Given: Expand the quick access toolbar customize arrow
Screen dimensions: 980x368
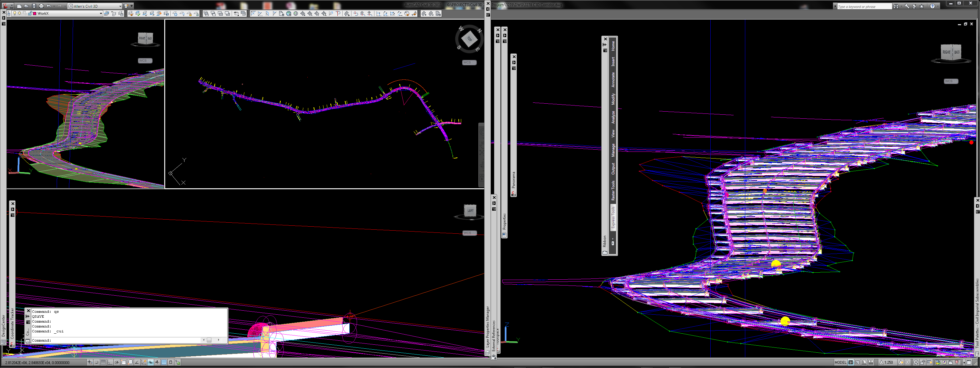Looking at the screenshot, I should [x=132, y=6].
